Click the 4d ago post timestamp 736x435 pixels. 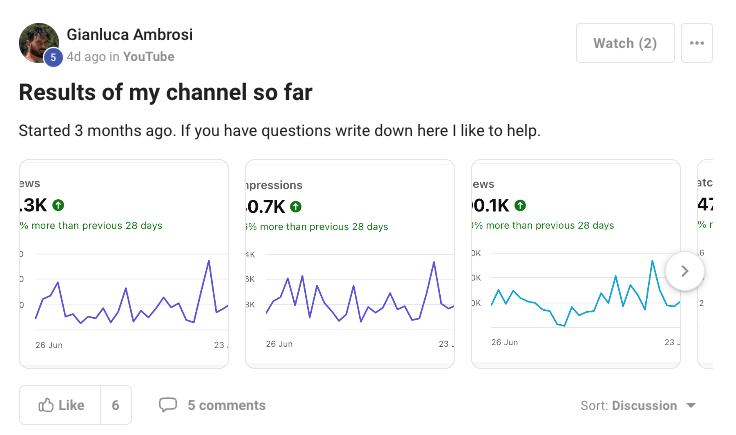click(x=86, y=57)
